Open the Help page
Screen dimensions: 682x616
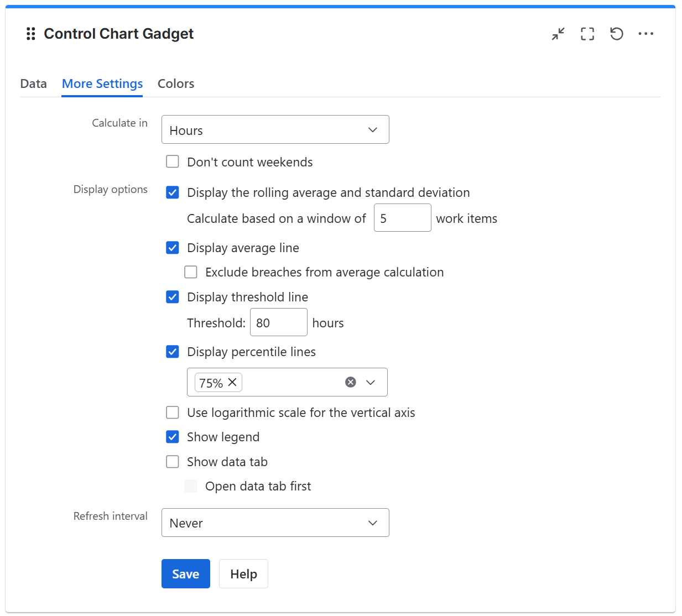click(243, 573)
